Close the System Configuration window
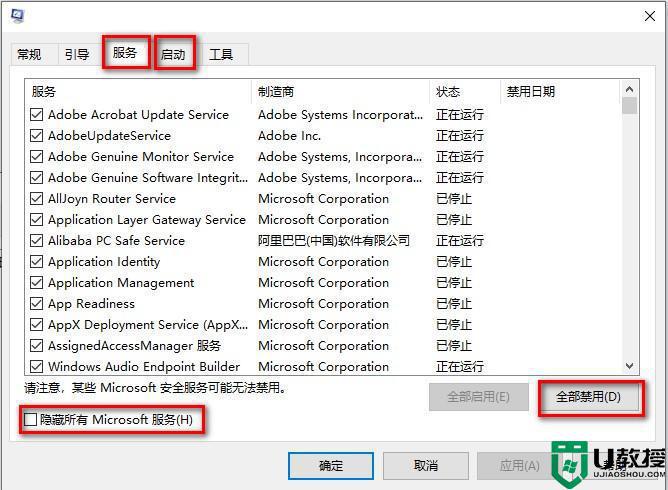The width and height of the screenshot is (668, 490). (x=650, y=16)
